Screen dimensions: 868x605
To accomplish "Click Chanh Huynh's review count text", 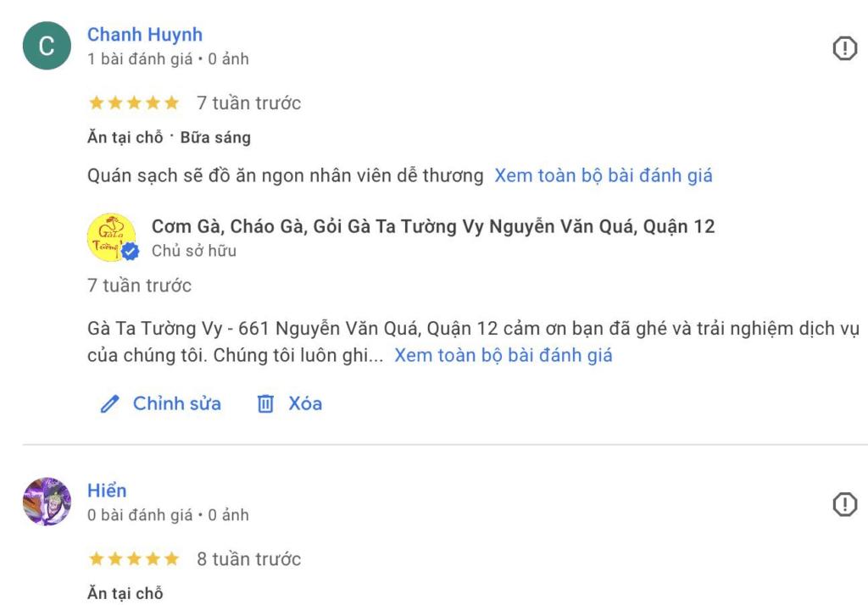I will (x=140, y=59).
